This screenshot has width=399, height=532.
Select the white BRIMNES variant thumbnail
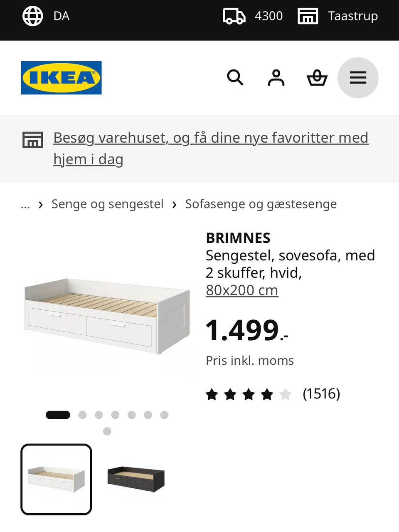point(56,480)
